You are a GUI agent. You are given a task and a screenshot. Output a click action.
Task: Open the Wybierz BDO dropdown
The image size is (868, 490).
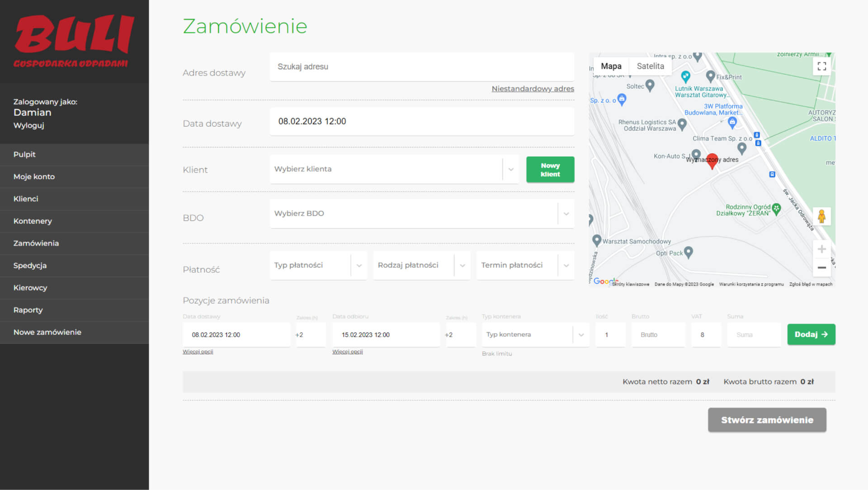pos(566,214)
